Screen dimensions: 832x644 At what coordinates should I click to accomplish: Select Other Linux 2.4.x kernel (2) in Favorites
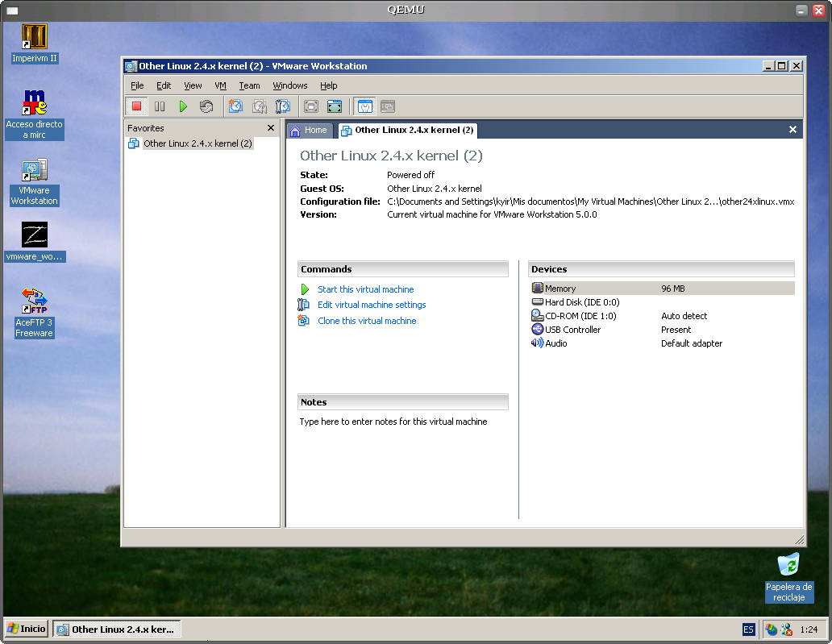tap(198, 143)
